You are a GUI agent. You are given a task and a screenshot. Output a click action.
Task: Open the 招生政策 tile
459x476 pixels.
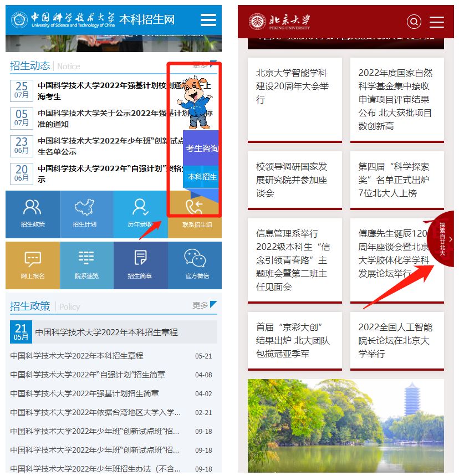[x=33, y=214]
